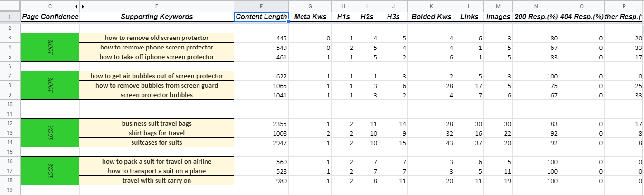Select column F header
644x195 pixels.
click(261, 6)
